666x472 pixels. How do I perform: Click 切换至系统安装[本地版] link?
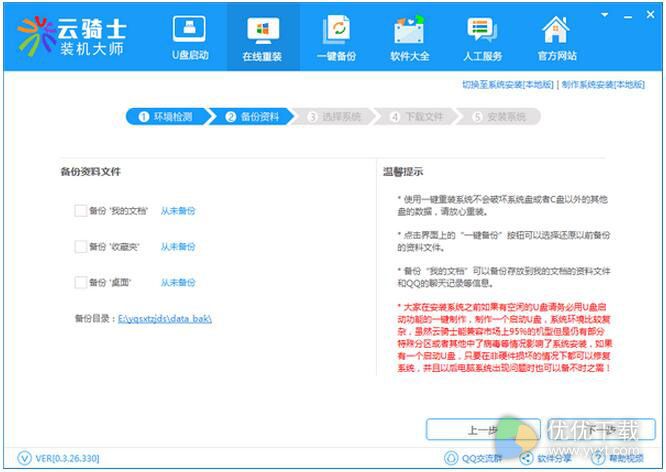[508, 85]
